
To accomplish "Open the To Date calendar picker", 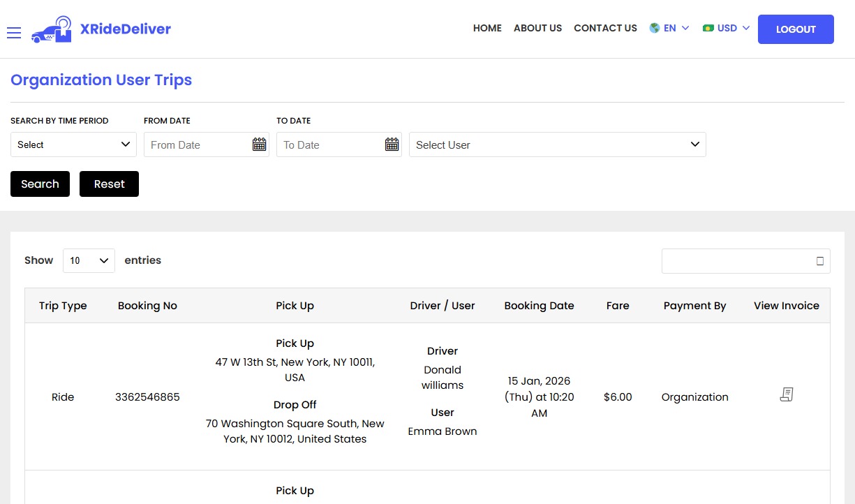I will point(392,144).
